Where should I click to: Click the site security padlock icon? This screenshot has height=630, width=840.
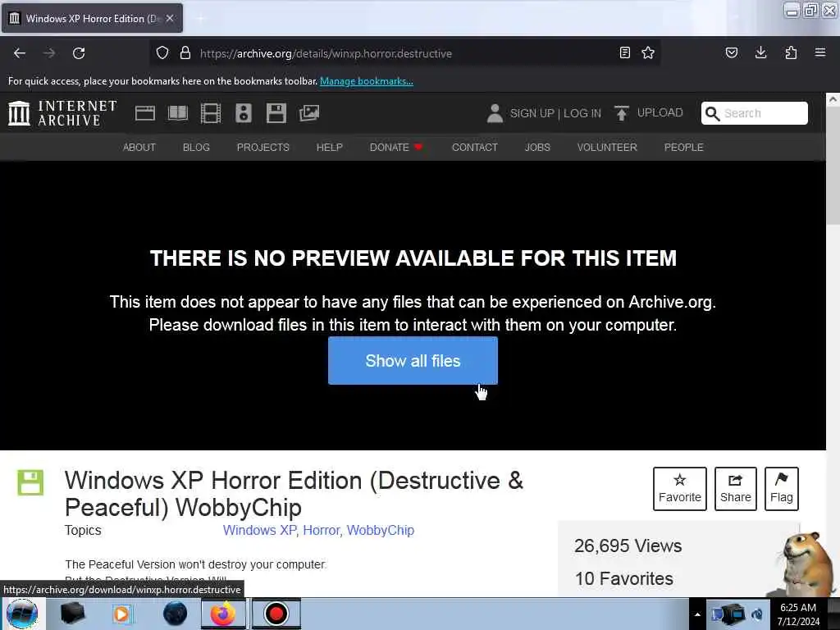coord(185,53)
